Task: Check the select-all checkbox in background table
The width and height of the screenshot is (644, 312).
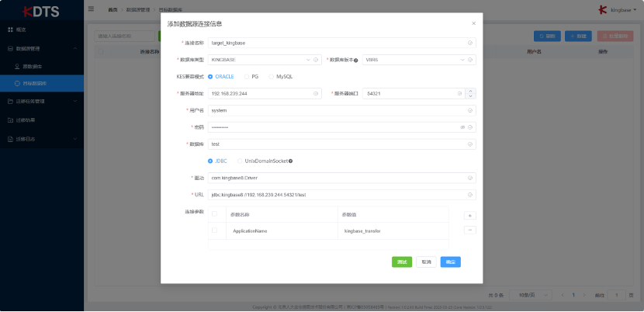Action: [101, 52]
